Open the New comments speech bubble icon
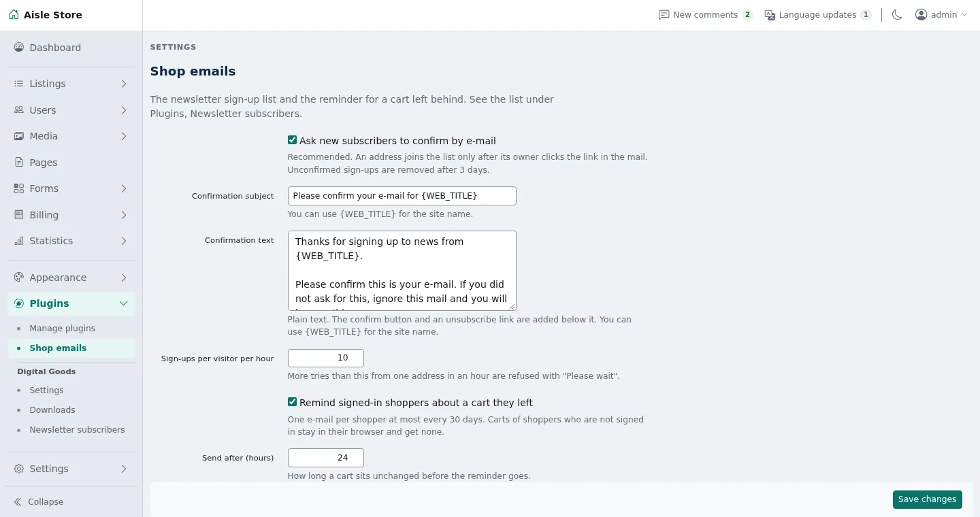The height and width of the screenshot is (517, 980). (664, 15)
